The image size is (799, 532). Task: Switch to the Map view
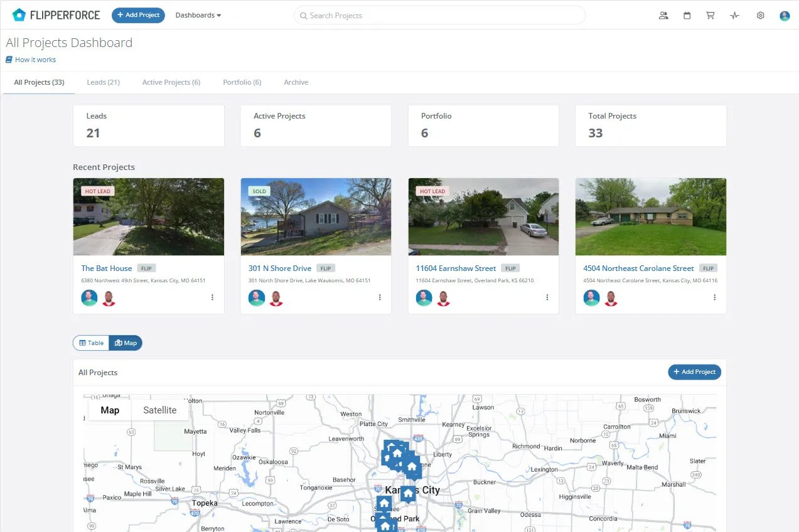point(125,343)
